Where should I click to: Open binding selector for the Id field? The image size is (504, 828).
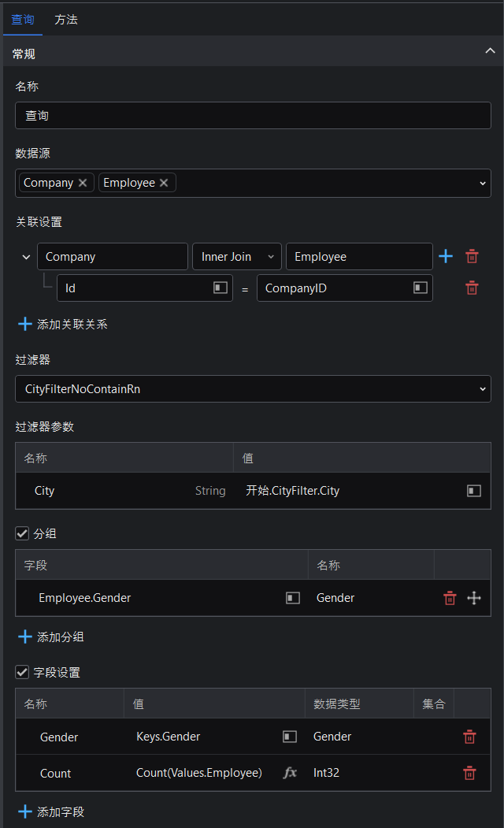click(x=220, y=288)
